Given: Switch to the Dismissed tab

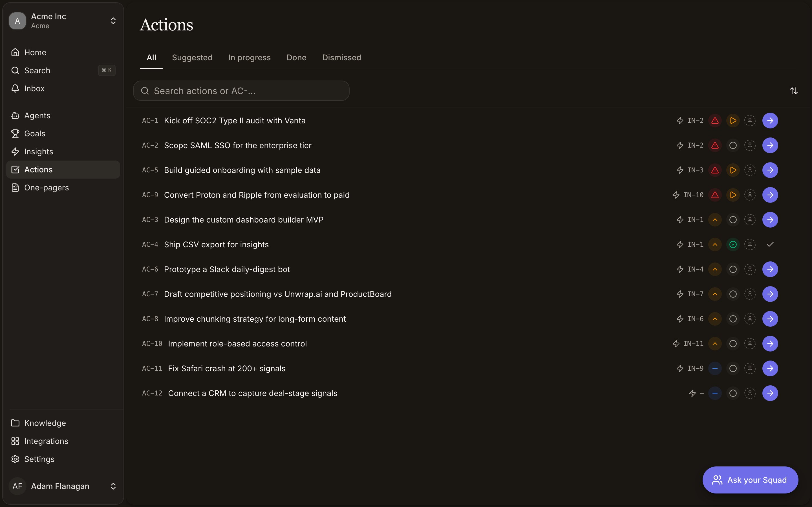Looking at the screenshot, I should point(342,58).
